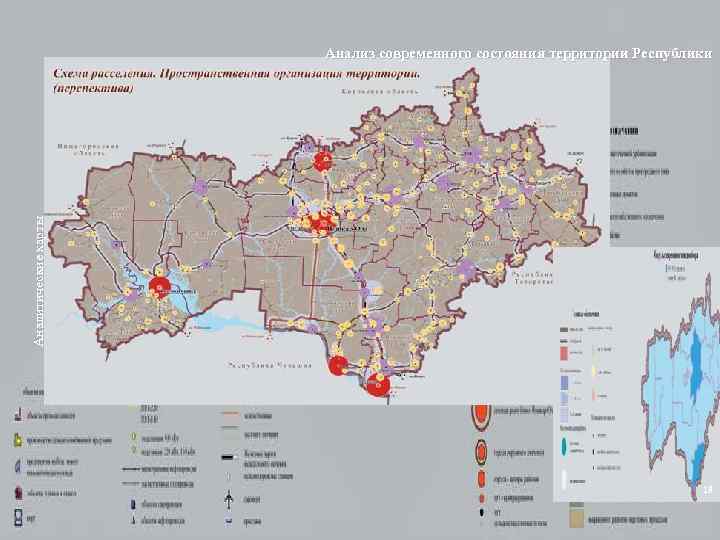The height and width of the screenshot is (540, 720).
Task: Click the oil derrick icon in the legend
Action: coord(133,521)
